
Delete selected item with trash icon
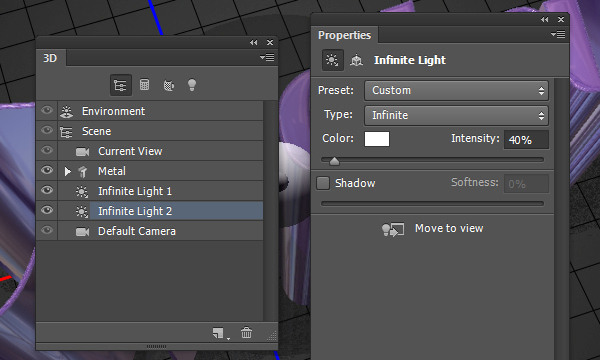246,332
